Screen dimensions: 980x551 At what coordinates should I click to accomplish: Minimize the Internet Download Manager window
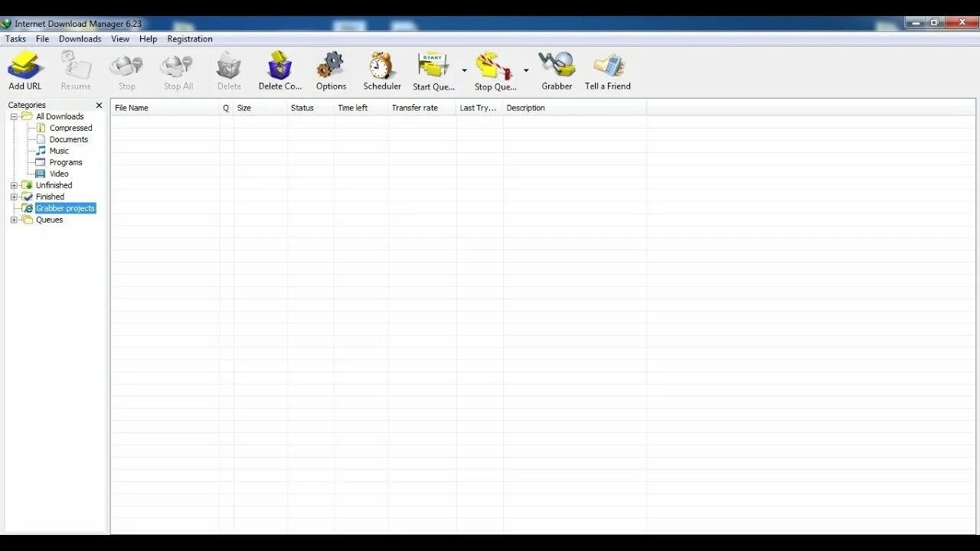click(916, 23)
